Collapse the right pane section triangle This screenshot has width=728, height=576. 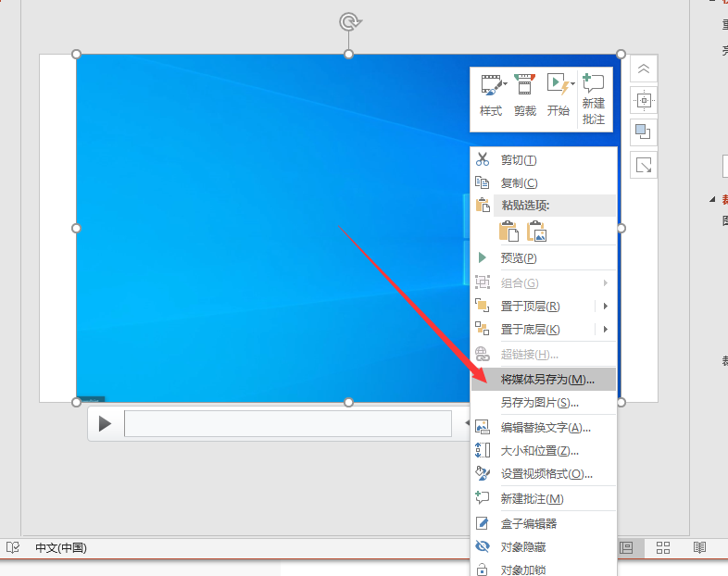[712, 200]
